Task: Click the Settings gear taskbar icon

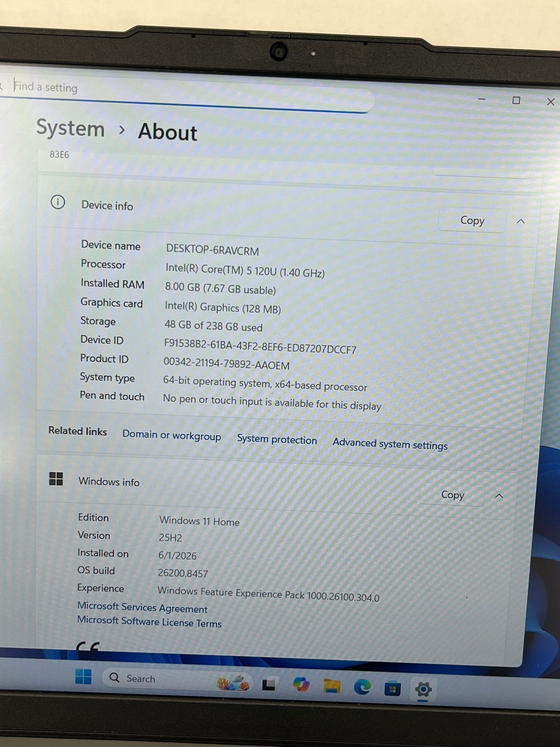Action: point(423,689)
